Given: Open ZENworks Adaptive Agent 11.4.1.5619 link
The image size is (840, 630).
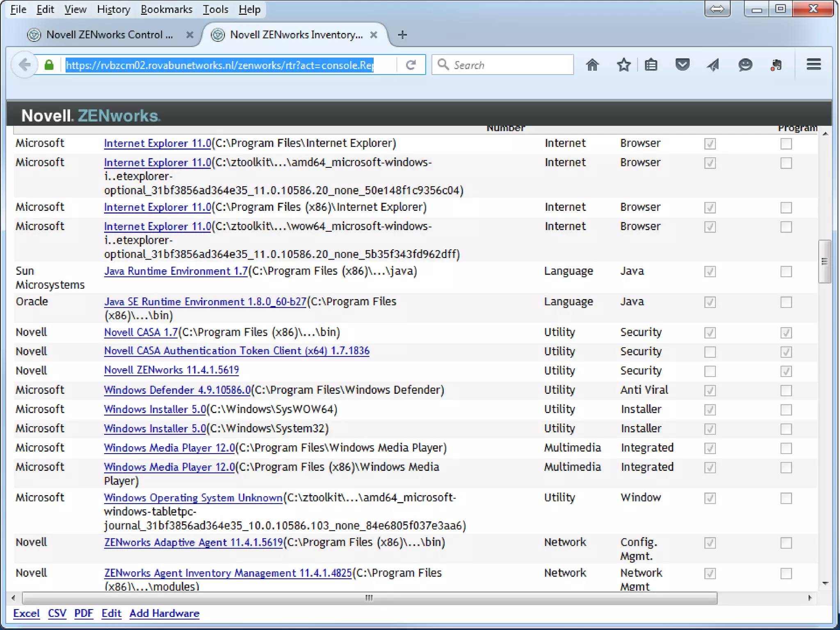Looking at the screenshot, I should click(194, 543).
